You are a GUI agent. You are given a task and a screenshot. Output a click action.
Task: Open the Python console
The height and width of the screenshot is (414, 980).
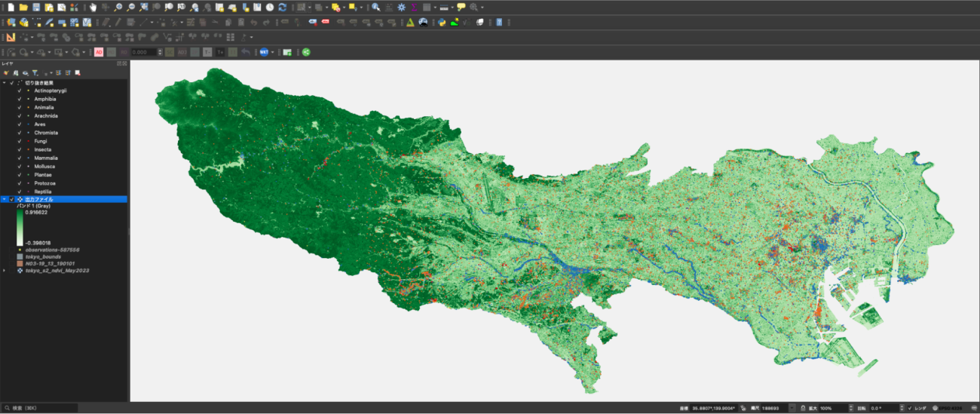pyautogui.click(x=442, y=22)
